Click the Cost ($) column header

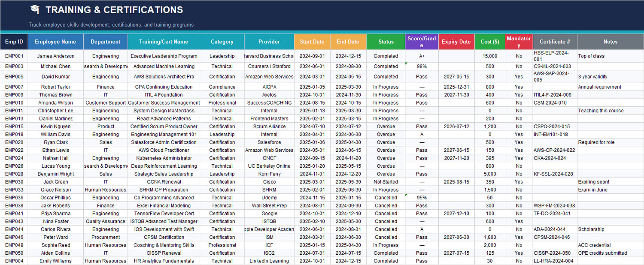(x=490, y=42)
